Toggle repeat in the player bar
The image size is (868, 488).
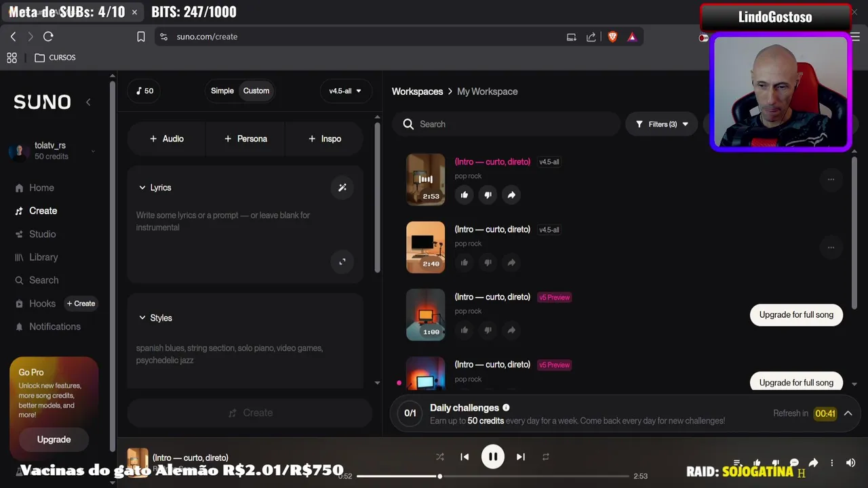pyautogui.click(x=546, y=457)
